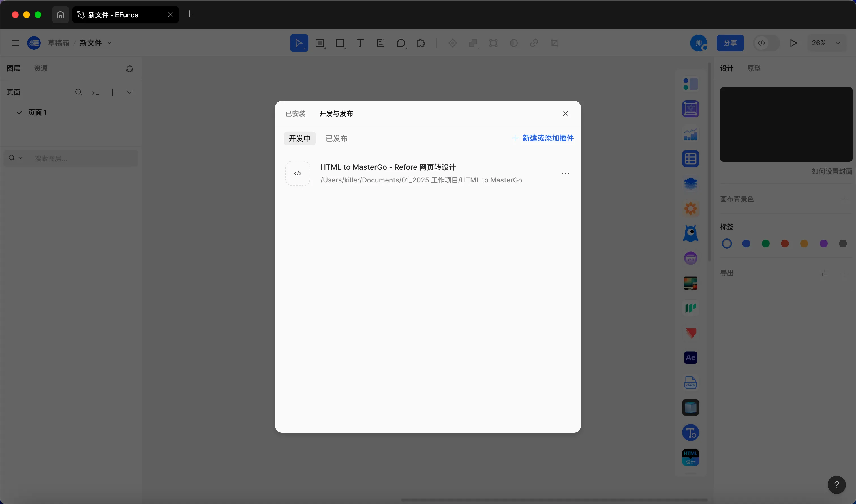Click 新建或添加插件 link
The image size is (856, 504).
tap(543, 138)
